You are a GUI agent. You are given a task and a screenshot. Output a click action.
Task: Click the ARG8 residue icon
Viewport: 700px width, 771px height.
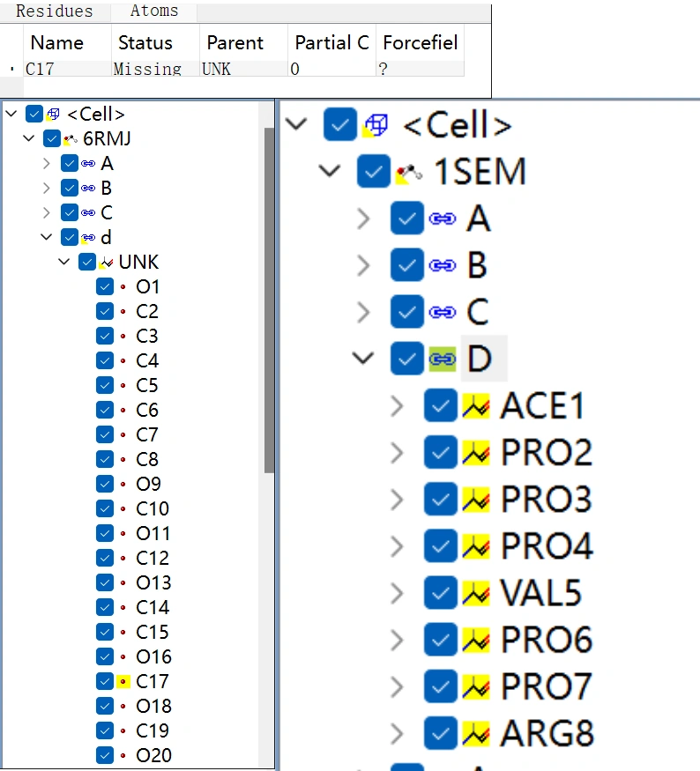[x=476, y=732]
